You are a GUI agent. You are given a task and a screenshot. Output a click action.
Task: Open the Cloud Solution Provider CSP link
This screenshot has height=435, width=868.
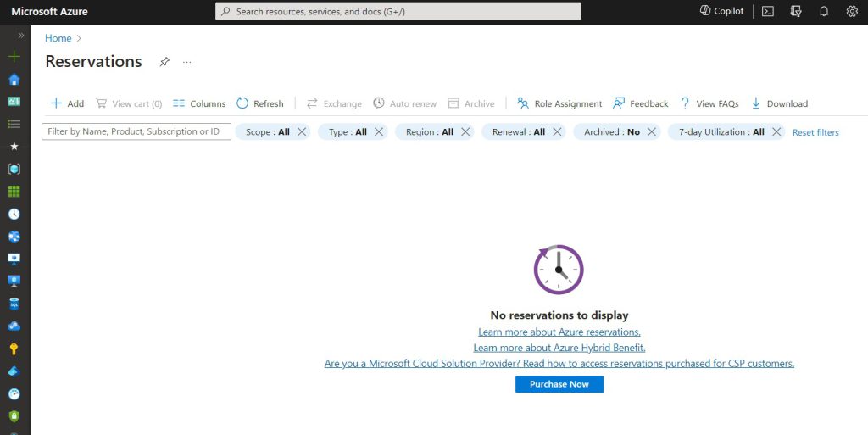(559, 364)
